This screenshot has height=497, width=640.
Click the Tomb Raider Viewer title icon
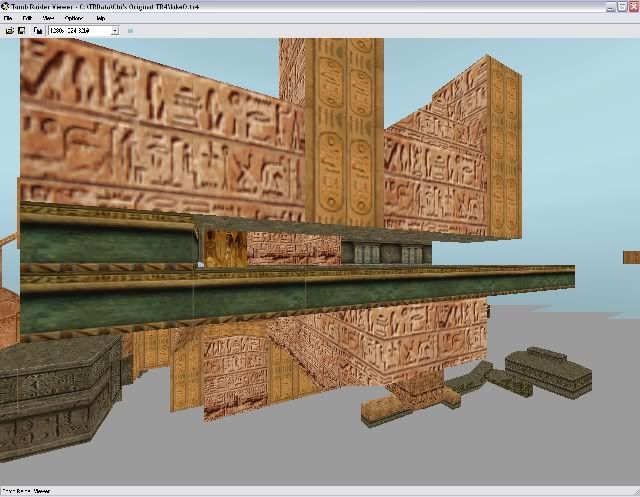[x=5, y=6]
